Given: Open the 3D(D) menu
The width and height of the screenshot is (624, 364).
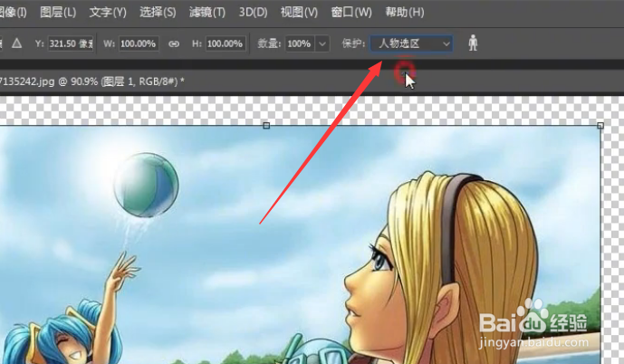Looking at the screenshot, I should [x=253, y=13].
